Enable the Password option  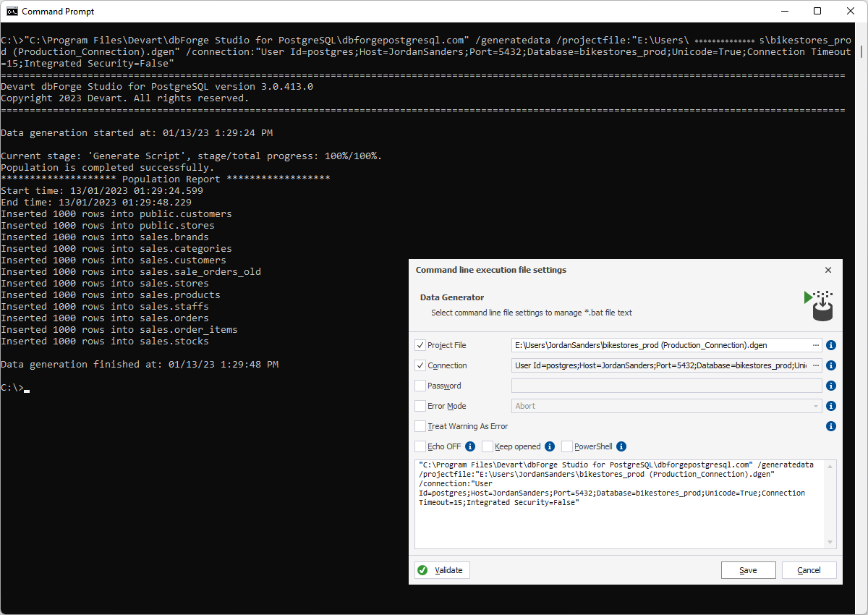point(420,386)
